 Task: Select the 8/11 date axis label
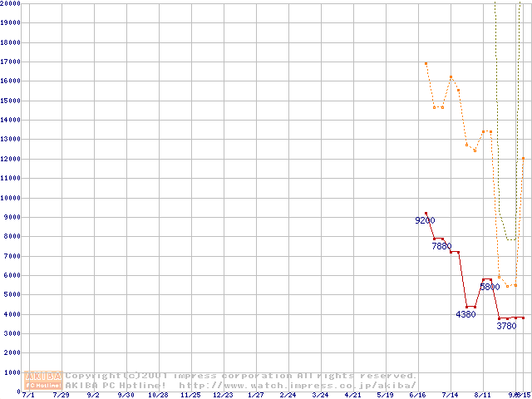pos(483,395)
